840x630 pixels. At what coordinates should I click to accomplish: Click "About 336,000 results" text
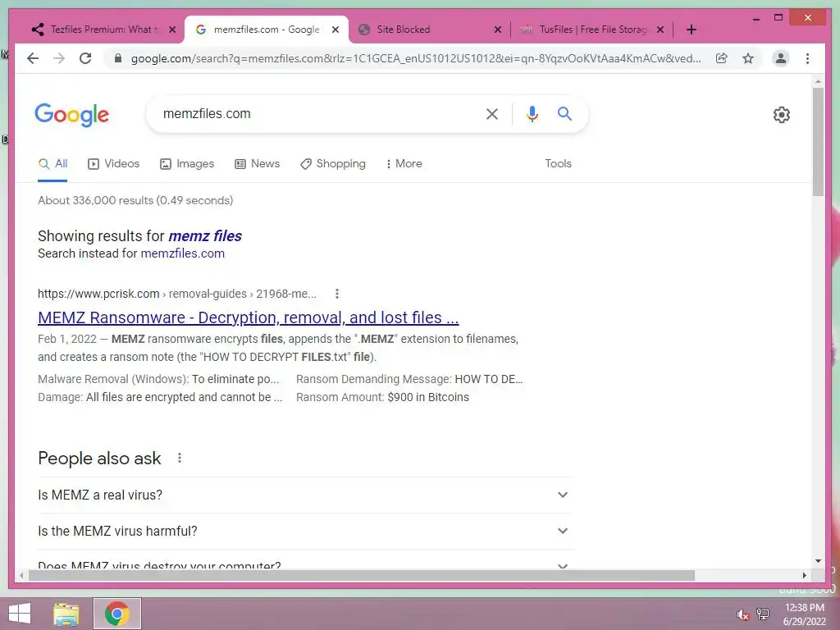pos(135,200)
